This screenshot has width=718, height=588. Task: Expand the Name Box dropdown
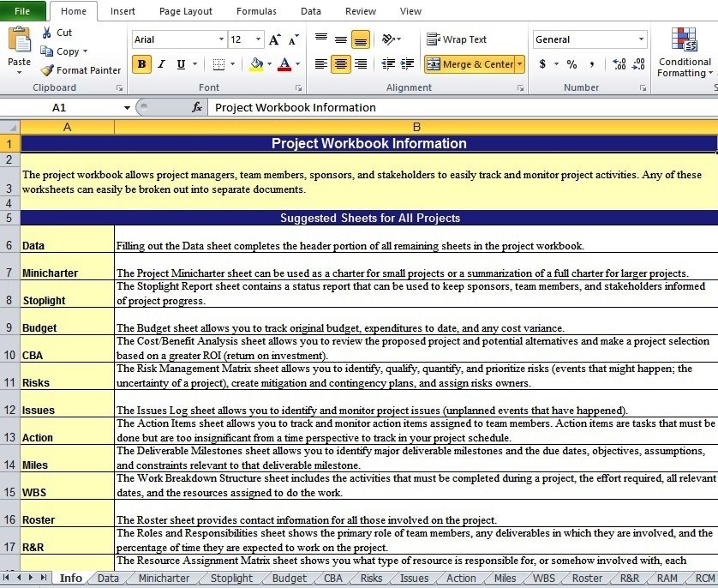coord(127,108)
